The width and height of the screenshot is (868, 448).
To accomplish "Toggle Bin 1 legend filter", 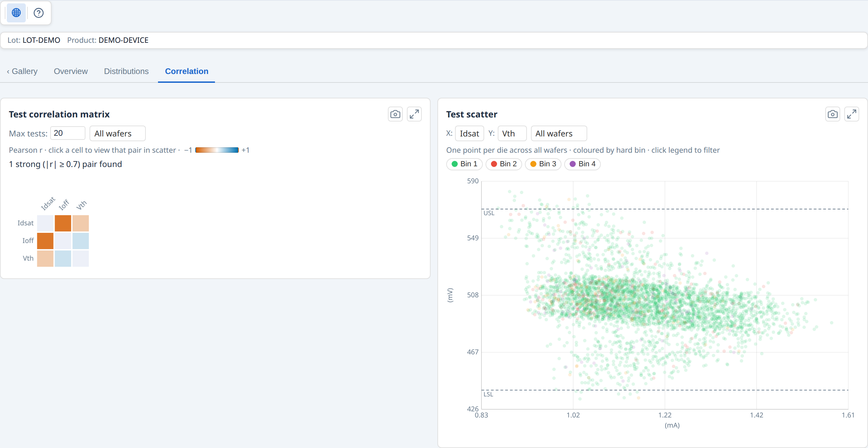I will (464, 164).
